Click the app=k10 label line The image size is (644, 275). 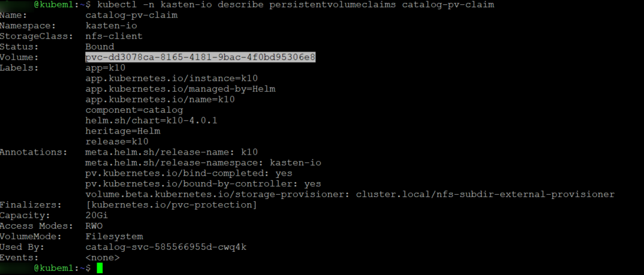[x=105, y=68]
